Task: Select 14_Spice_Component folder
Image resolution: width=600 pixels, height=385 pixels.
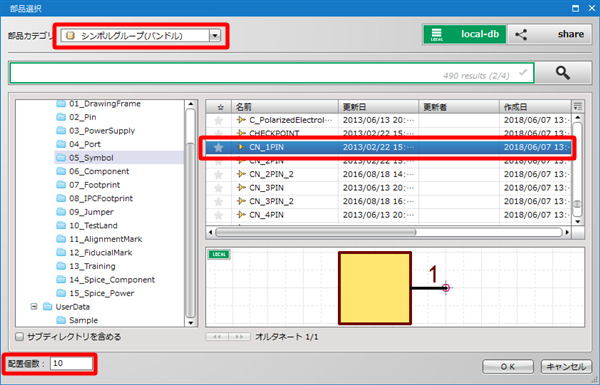Action: coord(105,280)
